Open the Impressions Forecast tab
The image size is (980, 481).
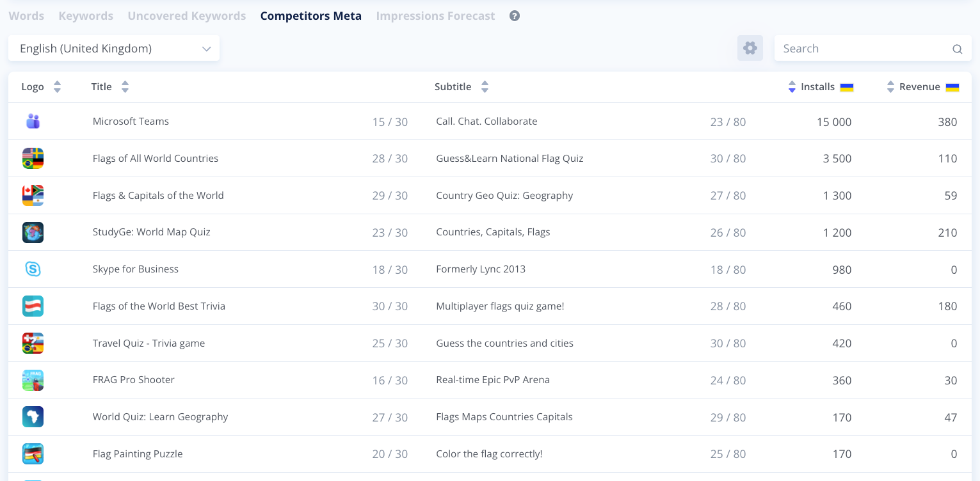[435, 16]
